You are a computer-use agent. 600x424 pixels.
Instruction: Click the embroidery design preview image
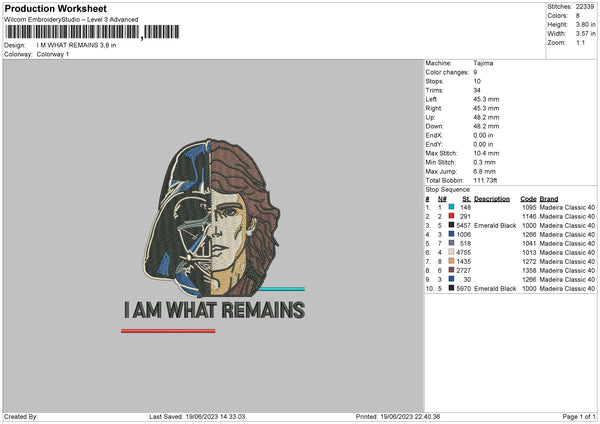213,236
